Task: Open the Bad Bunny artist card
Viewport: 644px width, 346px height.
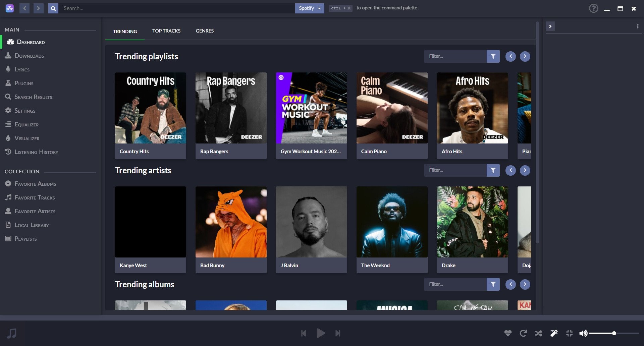Action: (231, 230)
